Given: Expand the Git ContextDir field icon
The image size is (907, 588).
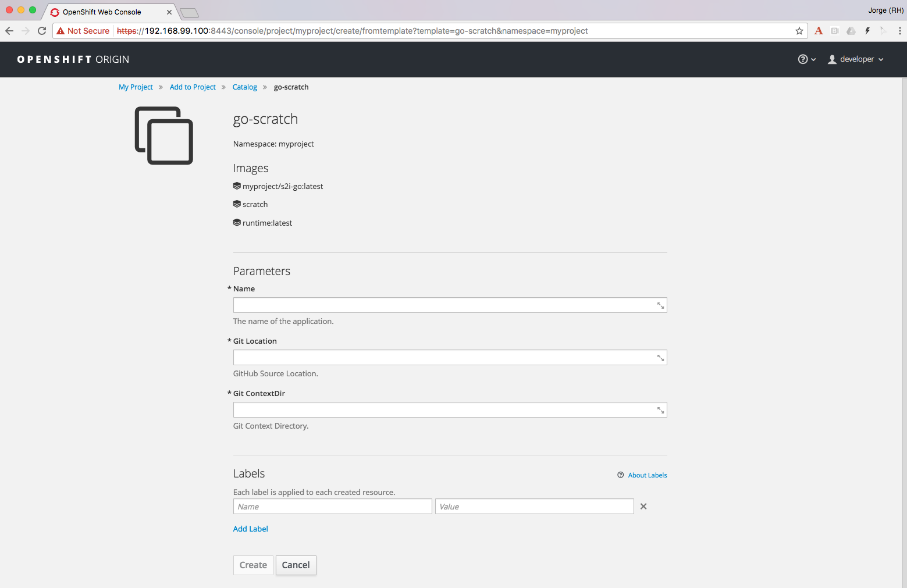Looking at the screenshot, I should coord(660,410).
